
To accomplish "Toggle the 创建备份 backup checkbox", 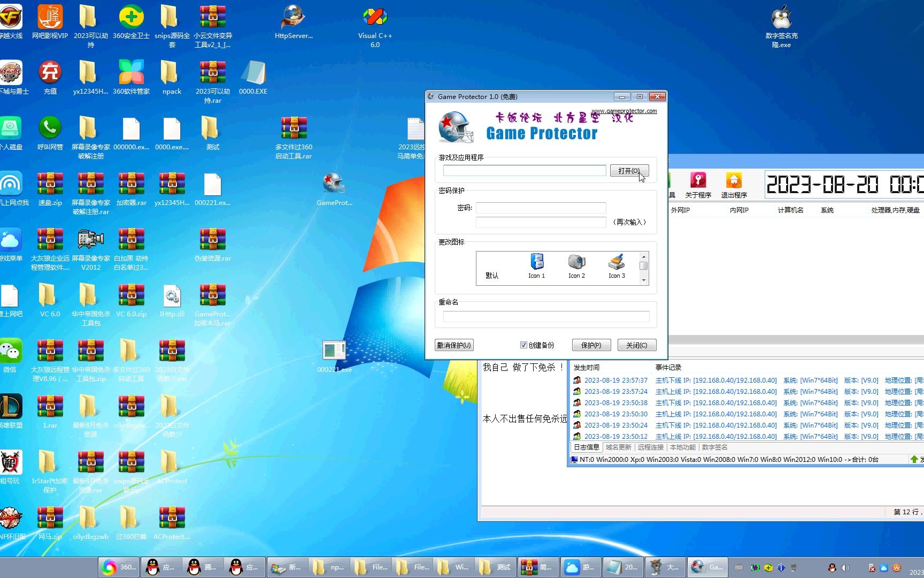I will [524, 345].
